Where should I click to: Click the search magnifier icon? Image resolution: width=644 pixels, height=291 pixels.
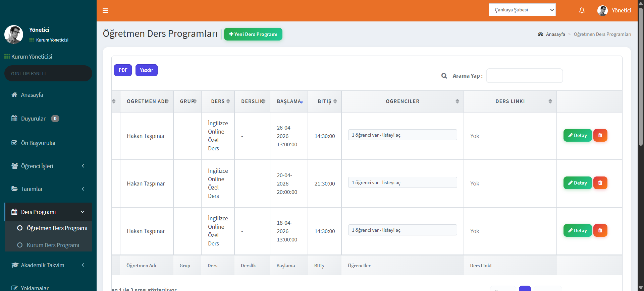pyautogui.click(x=444, y=76)
